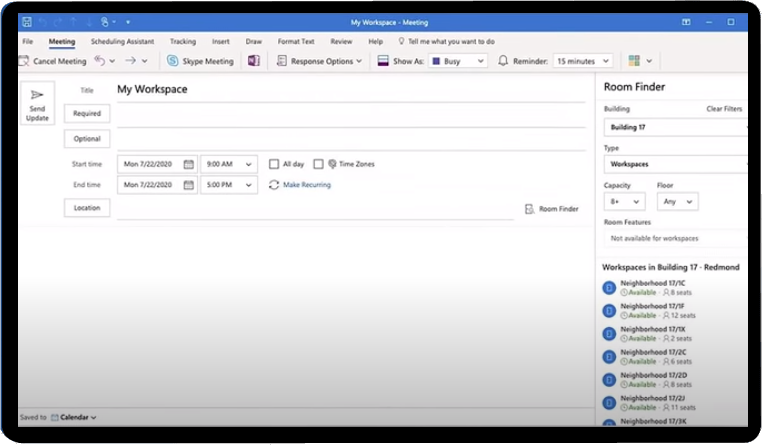Open the Floor Any dropdown
762x445 pixels.
coord(677,202)
